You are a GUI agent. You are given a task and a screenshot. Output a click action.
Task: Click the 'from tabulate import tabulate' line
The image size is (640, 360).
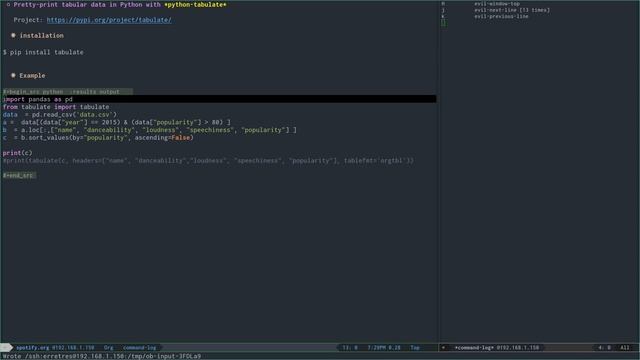[56, 107]
